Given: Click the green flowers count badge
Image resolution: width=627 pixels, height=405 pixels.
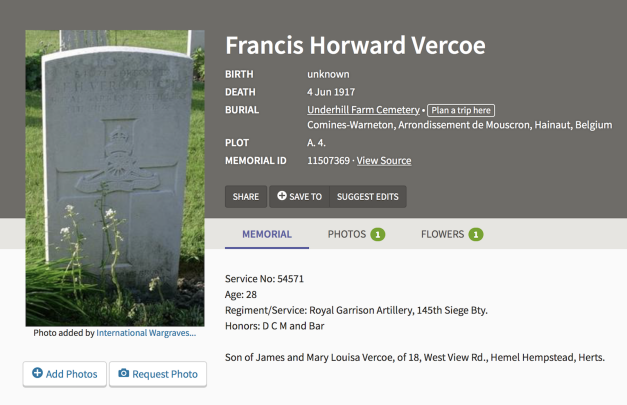Looking at the screenshot, I should pyautogui.click(x=476, y=235).
